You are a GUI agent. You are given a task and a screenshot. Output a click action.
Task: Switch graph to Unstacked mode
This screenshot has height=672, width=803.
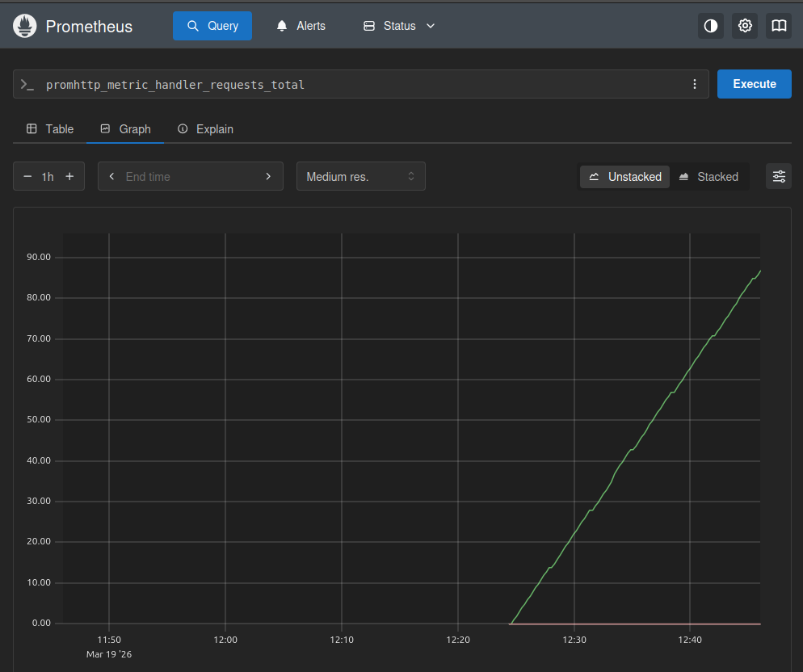(625, 176)
